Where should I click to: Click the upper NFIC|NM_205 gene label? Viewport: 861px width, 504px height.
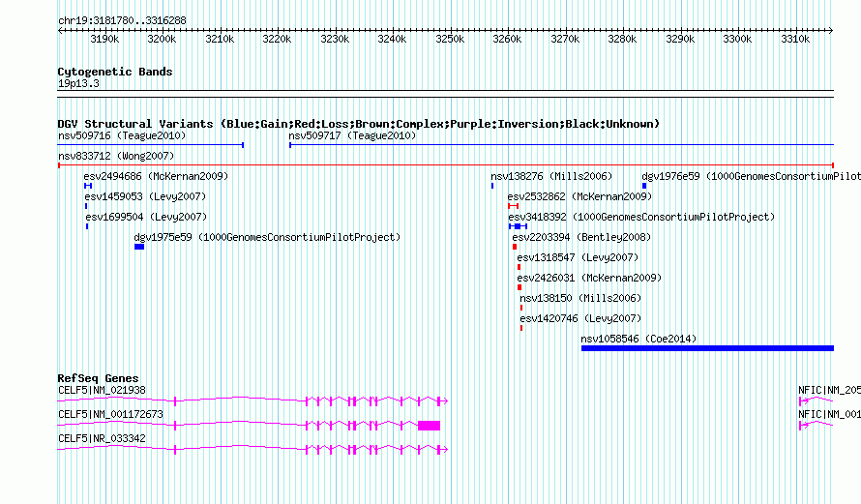[830, 391]
